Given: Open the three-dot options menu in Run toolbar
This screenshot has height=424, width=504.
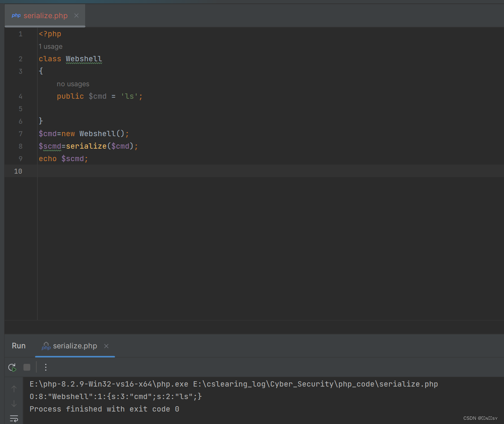Looking at the screenshot, I should [x=45, y=367].
